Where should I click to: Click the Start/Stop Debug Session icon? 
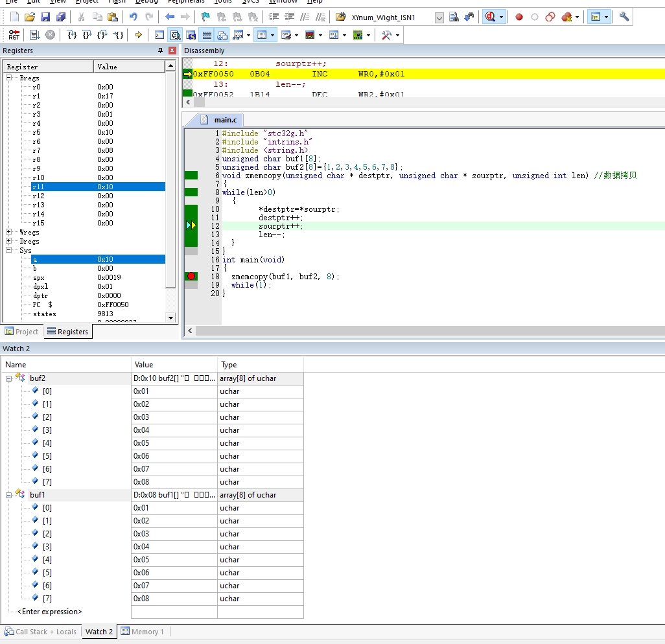tap(491, 17)
